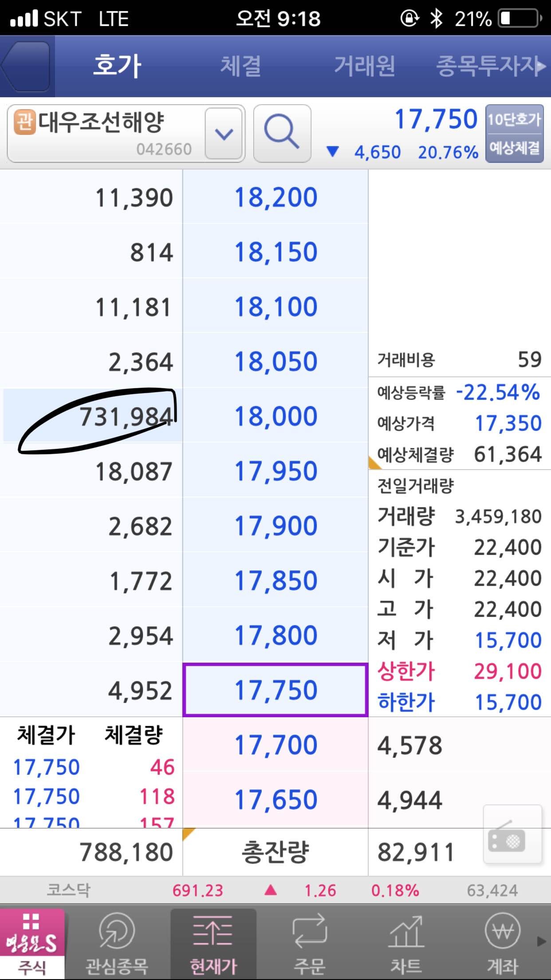This screenshot has height=980, width=551.
Task: Tap the bottom bar right scroll arrow
Action: click(x=541, y=941)
